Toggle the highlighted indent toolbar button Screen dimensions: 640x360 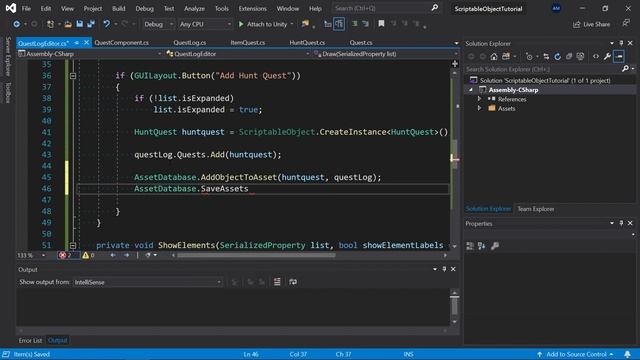tap(339, 24)
